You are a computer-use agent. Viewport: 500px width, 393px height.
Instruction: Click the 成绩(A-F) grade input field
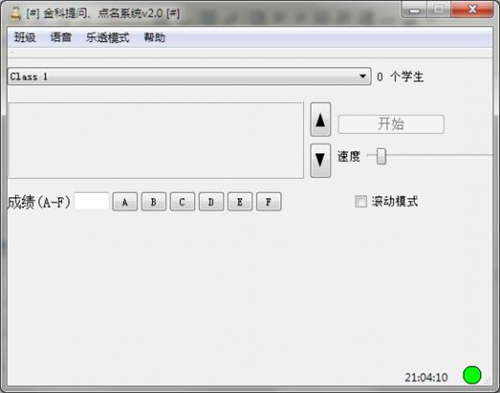pyautogui.click(x=92, y=201)
